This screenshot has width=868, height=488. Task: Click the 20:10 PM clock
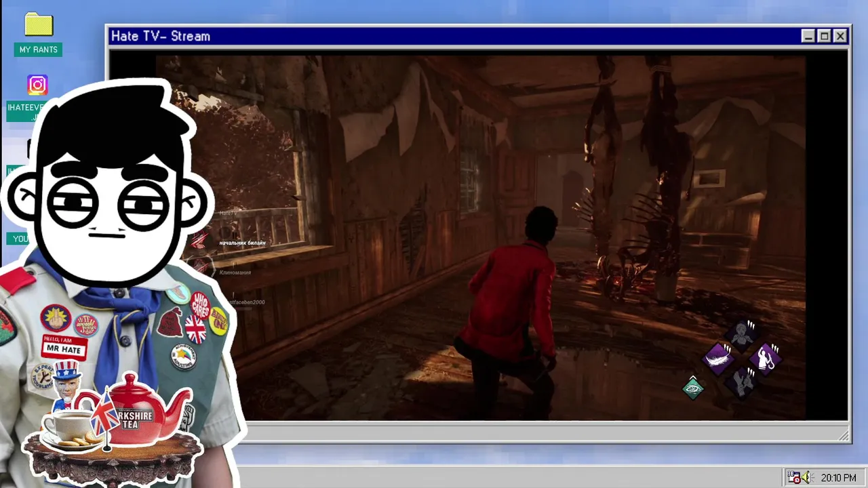[838, 478]
